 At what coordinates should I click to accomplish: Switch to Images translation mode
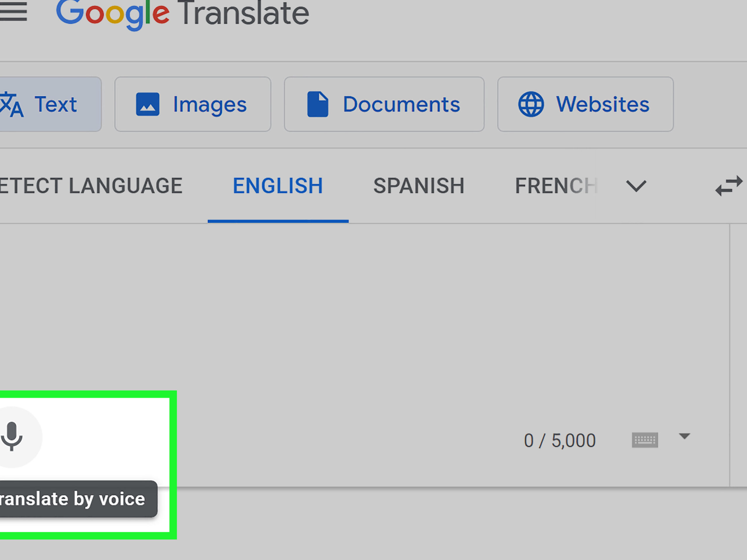coord(193,104)
